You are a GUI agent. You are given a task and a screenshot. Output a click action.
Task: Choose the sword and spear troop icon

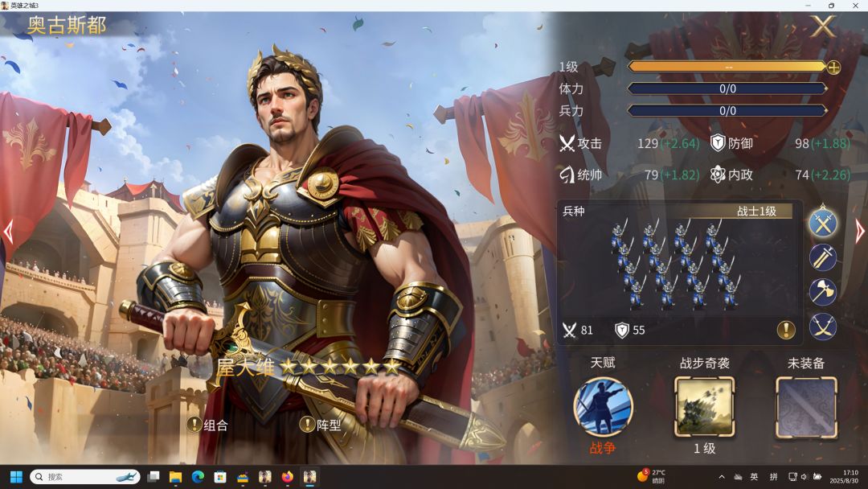(823, 257)
